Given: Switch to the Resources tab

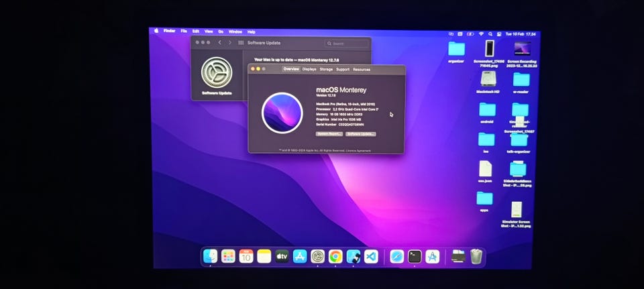Looking at the screenshot, I should pyautogui.click(x=362, y=69).
